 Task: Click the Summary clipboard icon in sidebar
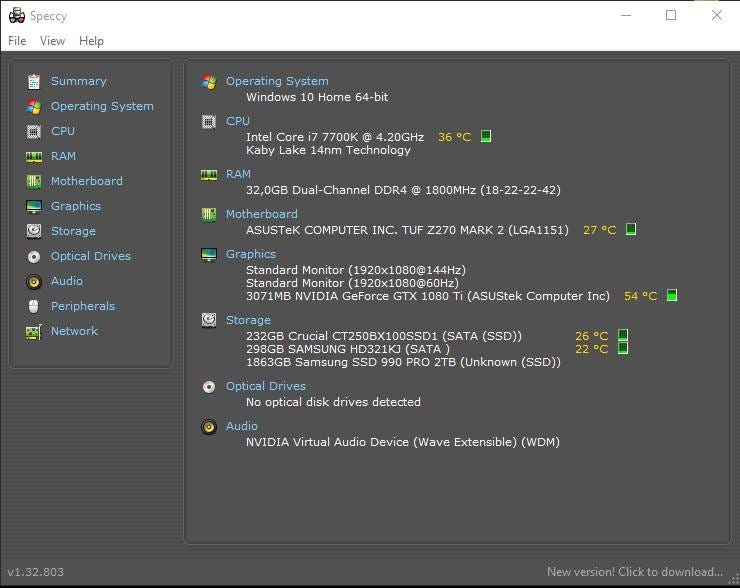point(34,81)
